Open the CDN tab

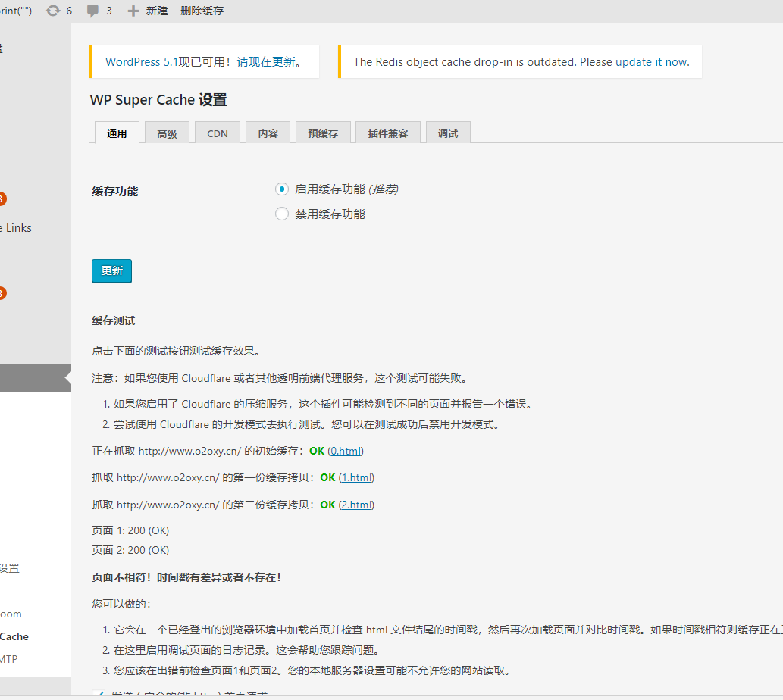(218, 133)
